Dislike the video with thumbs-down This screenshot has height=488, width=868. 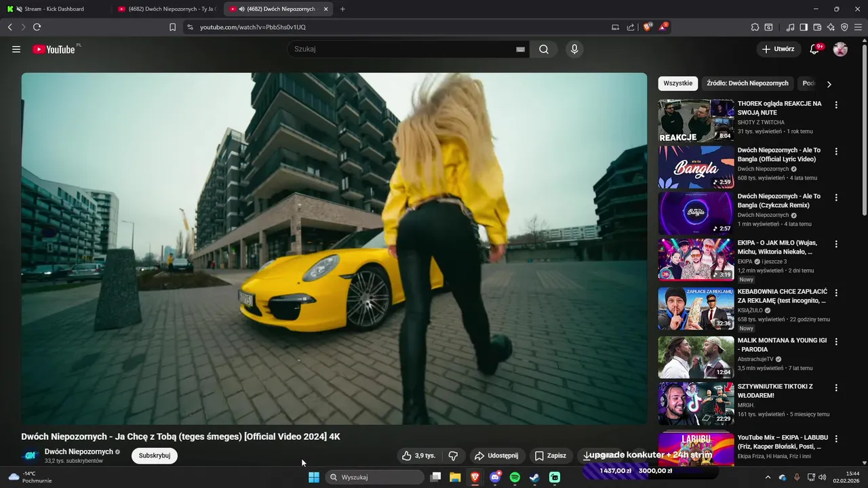[453, 456]
